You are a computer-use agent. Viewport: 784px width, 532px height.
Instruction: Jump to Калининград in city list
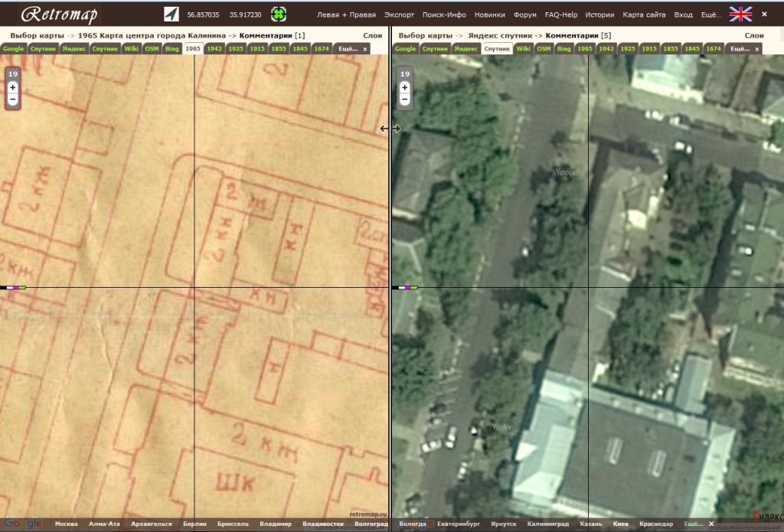(x=548, y=524)
